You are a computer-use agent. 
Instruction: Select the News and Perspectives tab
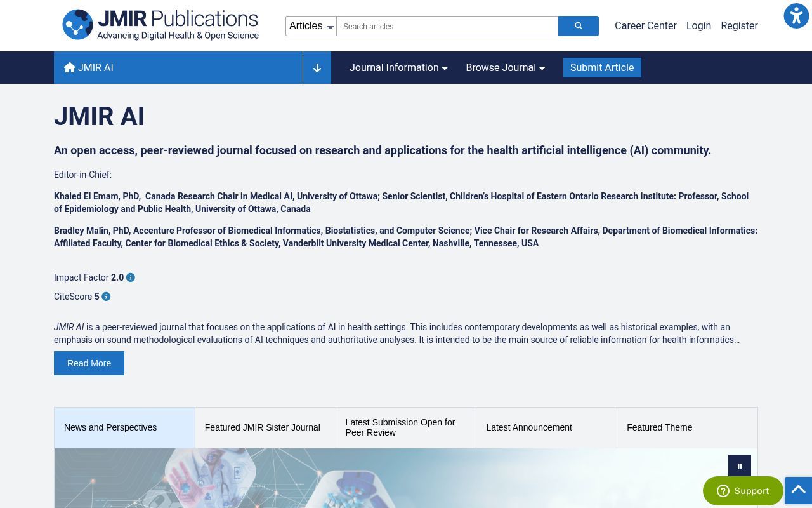click(124, 427)
